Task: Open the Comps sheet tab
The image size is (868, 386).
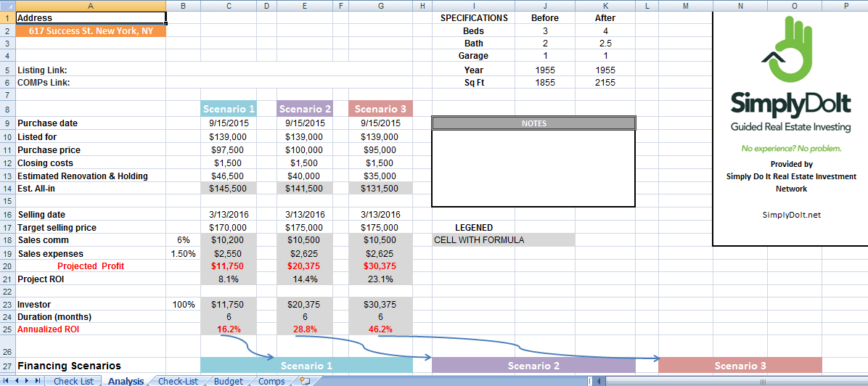Action: (x=271, y=381)
